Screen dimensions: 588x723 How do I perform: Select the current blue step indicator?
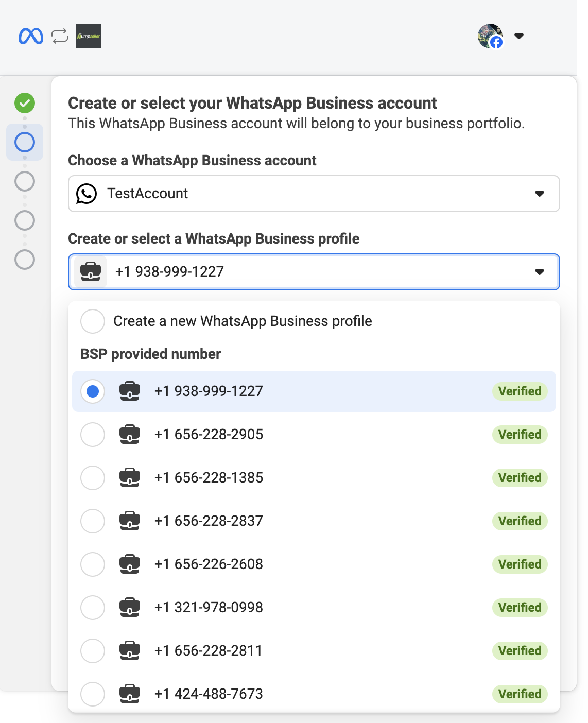(x=25, y=142)
